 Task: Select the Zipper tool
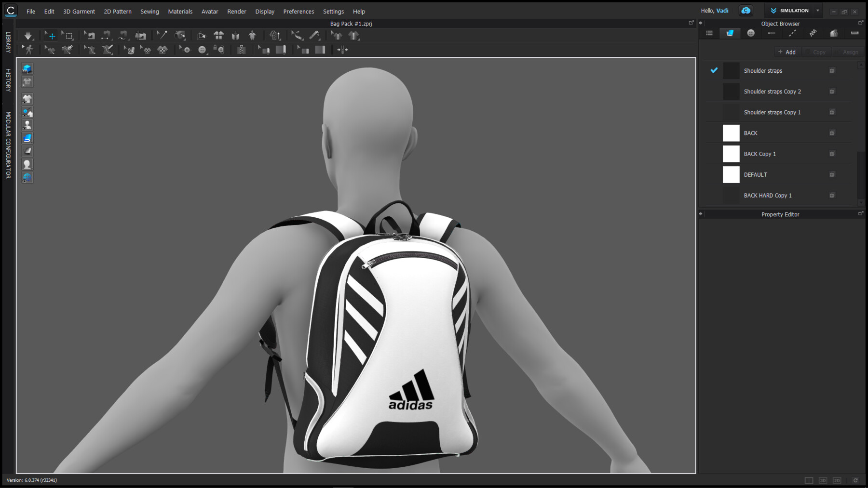click(242, 49)
